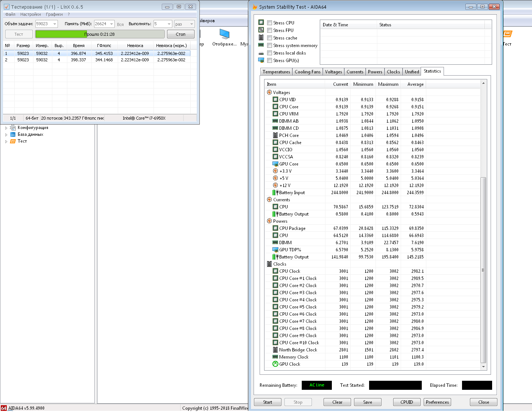The height and width of the screenshot is (412, 532).
Task: Open the Файл menu in LinX
Action: 10,14
